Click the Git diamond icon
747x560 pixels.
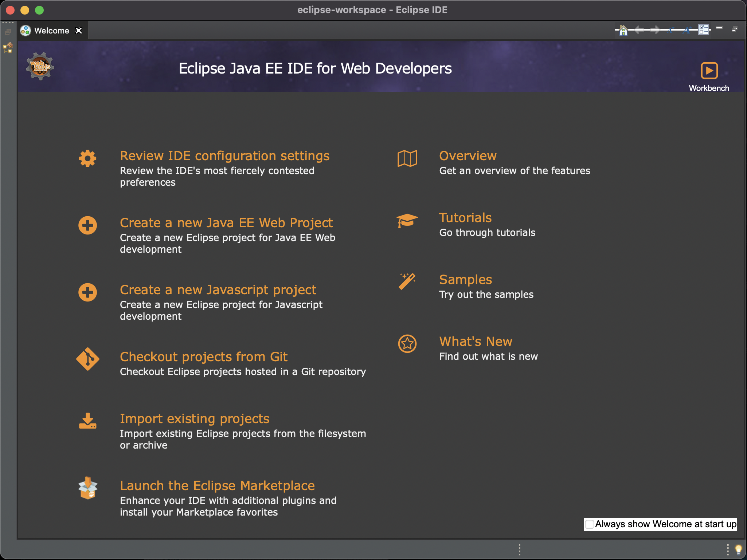point(87,359)
